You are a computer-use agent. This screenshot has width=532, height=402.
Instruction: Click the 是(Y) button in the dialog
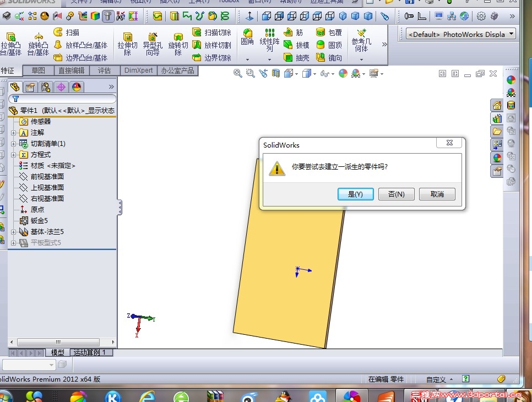(x=356, y=194)
